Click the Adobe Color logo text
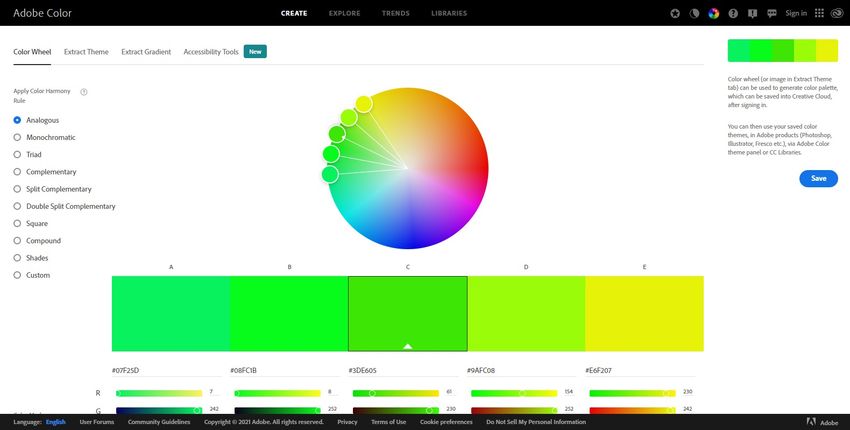The image size is (850, 430). point(42,13)
